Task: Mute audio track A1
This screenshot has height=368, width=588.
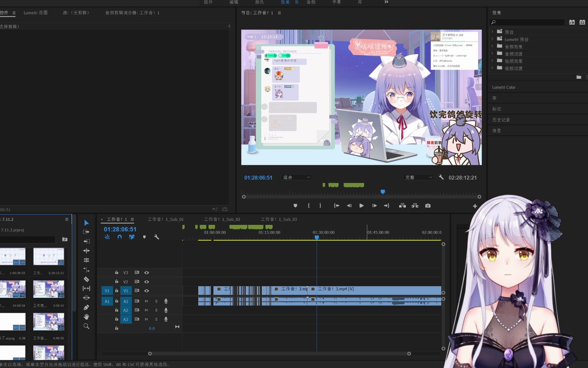Action: click(146, 301)
